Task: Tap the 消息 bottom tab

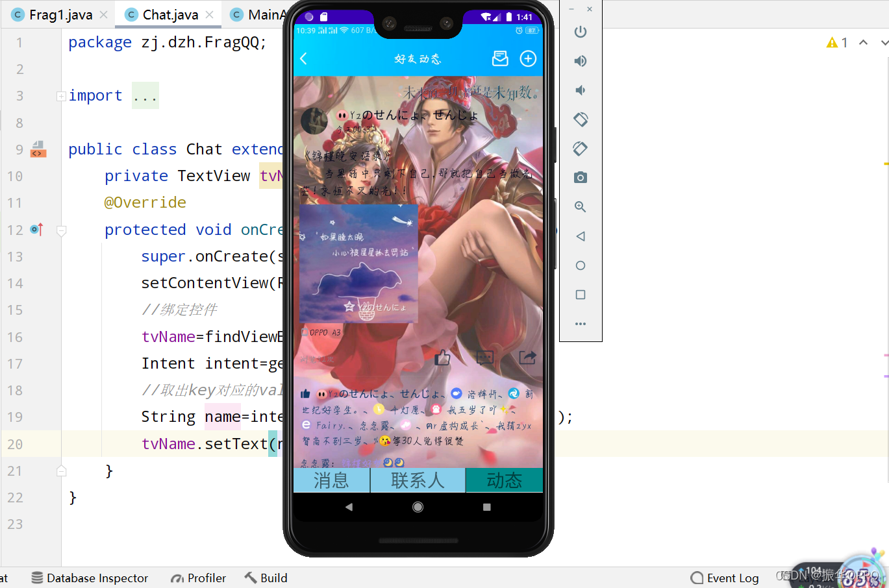Action: [331, 480]
